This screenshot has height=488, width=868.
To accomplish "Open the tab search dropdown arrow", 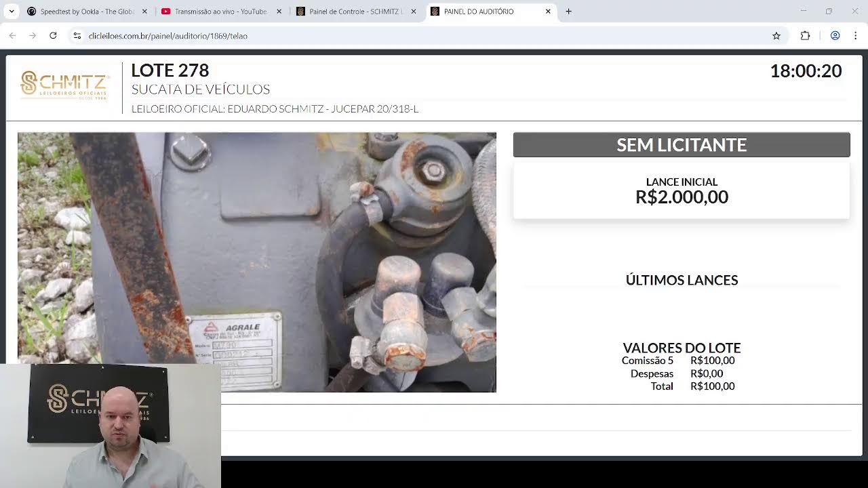I will pyautogui.click(x=12, y=12).
